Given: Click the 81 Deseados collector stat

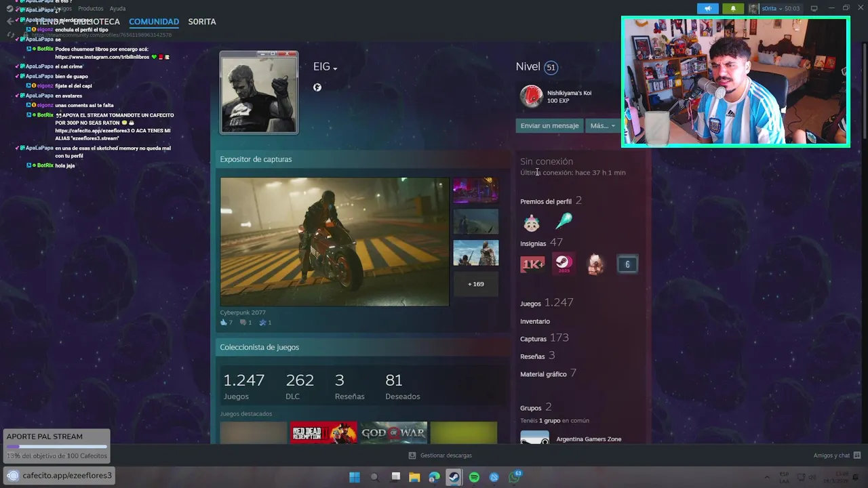Looking at the screenshot, I should click(403, 386).
